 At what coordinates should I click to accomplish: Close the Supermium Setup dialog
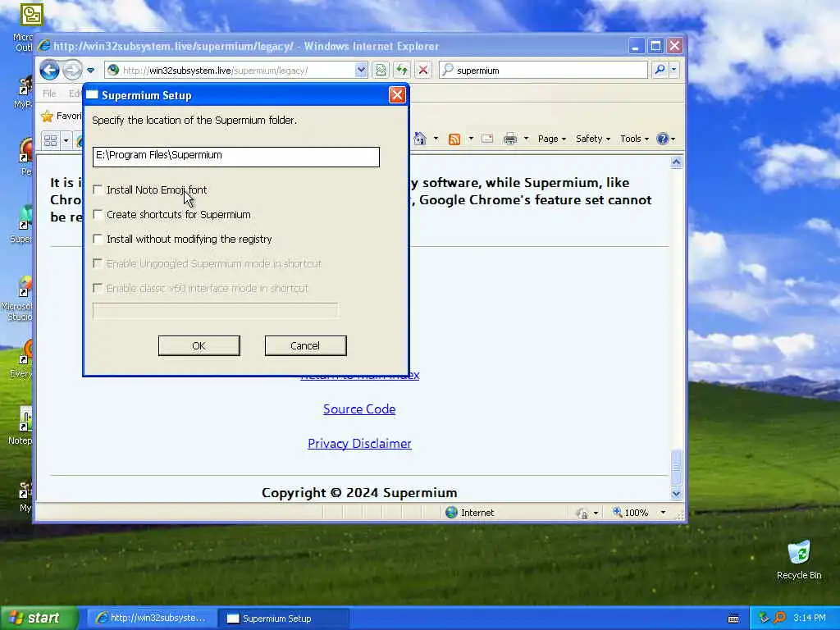[397, 95]
